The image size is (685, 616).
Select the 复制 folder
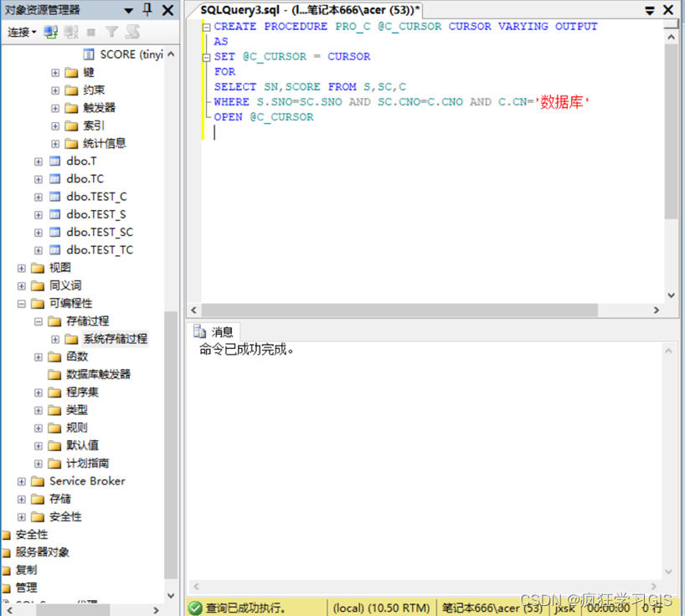point(26,570)
